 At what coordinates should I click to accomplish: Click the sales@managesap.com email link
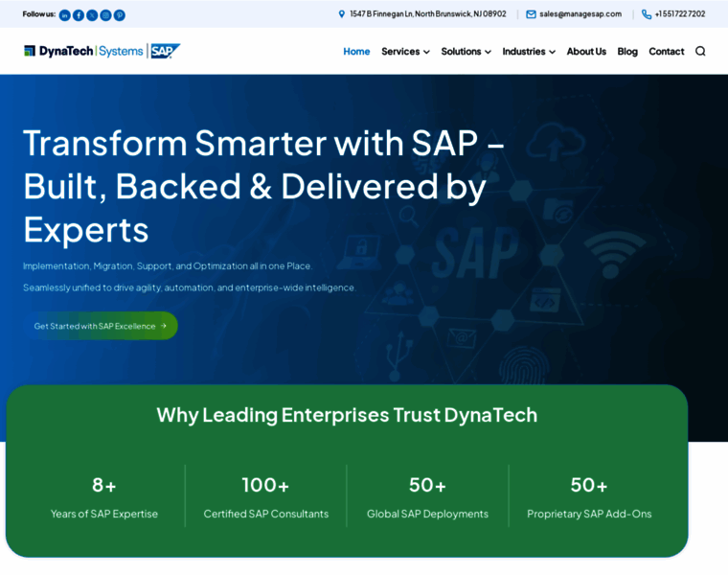pyautogui.click(x=580, y=14)
